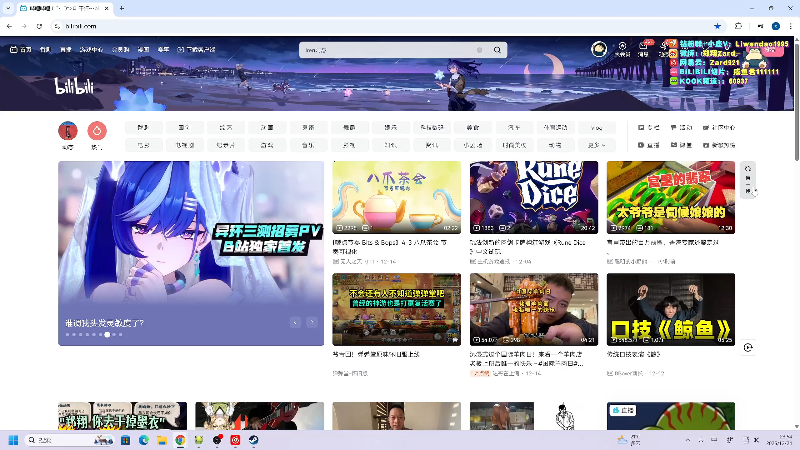Open the 口技《鲸鱼》 video thumbnail
This screenshot has width=800, height=450.
click(x=671, y=309)
